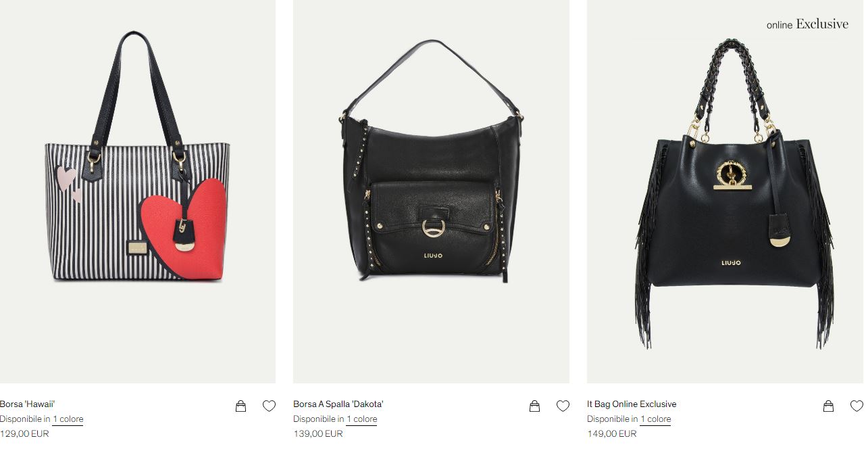The height and width of the screenshot is (451, 868).
Task: Toggle wishlist heart for Borsa 'Hawaii'
Action: [x=269, y=406]
